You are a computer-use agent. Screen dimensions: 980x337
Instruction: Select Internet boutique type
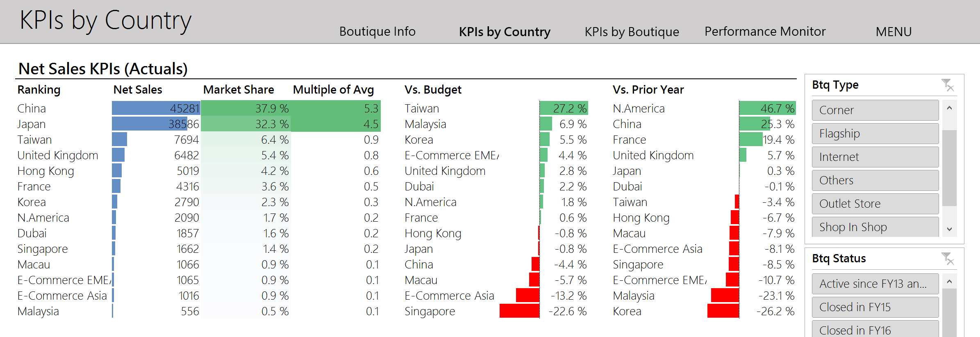point(875,157)
